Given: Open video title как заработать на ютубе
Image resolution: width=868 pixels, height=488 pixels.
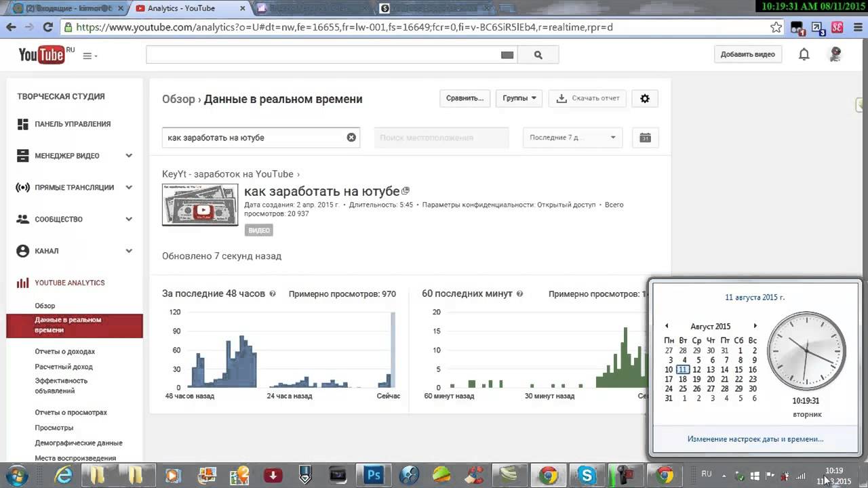Looking at the screenshot, I should [321, 191].
